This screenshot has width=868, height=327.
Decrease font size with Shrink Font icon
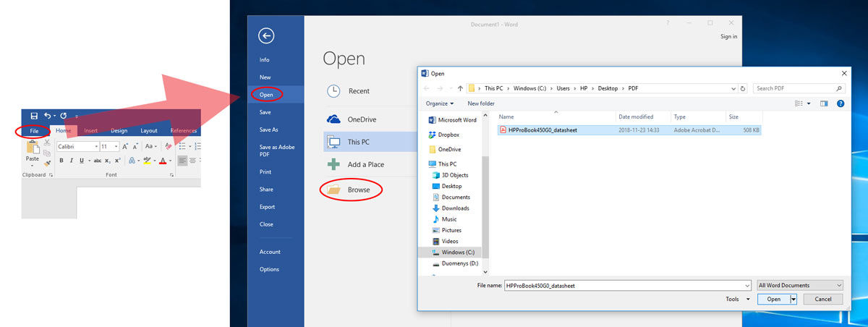(x=136, y=146)
